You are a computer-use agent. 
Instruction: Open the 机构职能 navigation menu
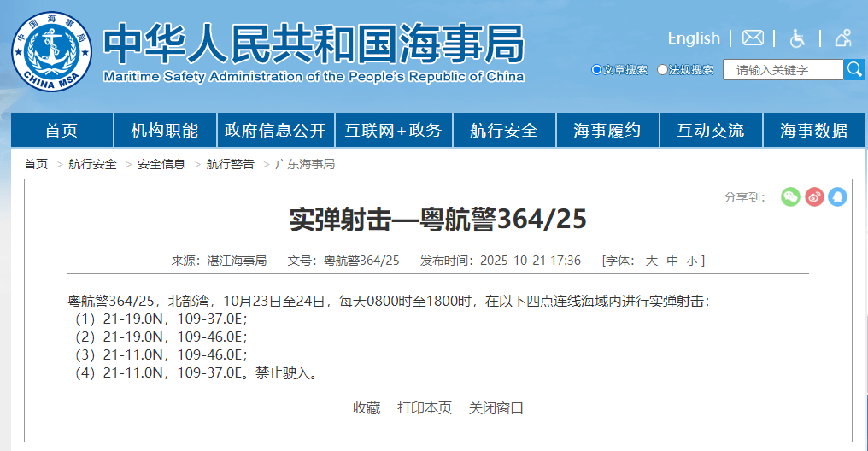(x=165, y=131)
